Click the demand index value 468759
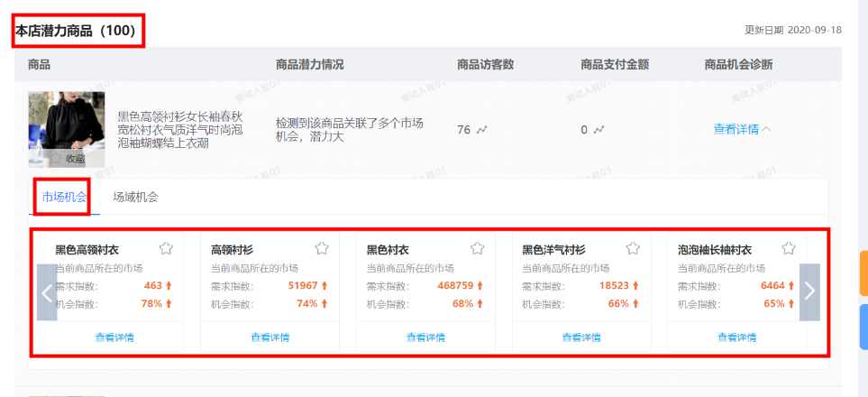The height and width of the screenshot is (397, 868). tap(455, 285)
